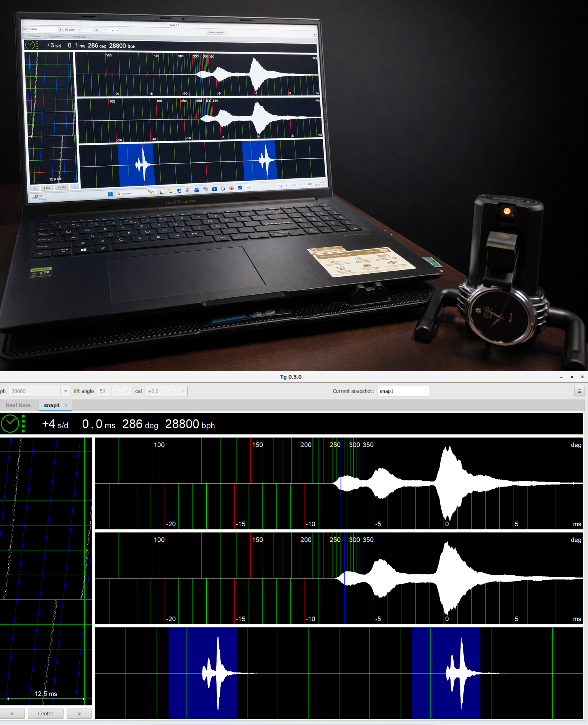The height and width of the screenshot is (725, 588).
Task: Select the snap1 tab
Action: [x=52, y=405]
